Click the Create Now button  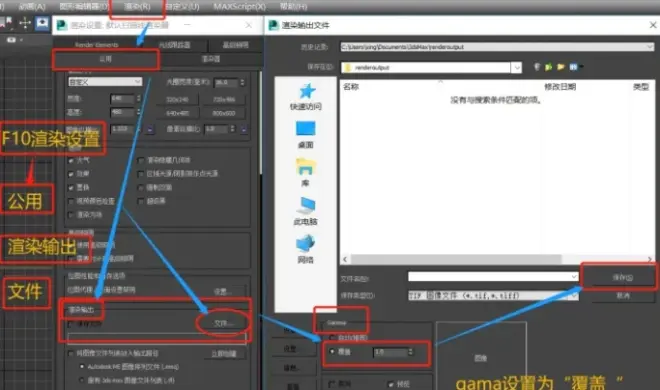point(224,354)
